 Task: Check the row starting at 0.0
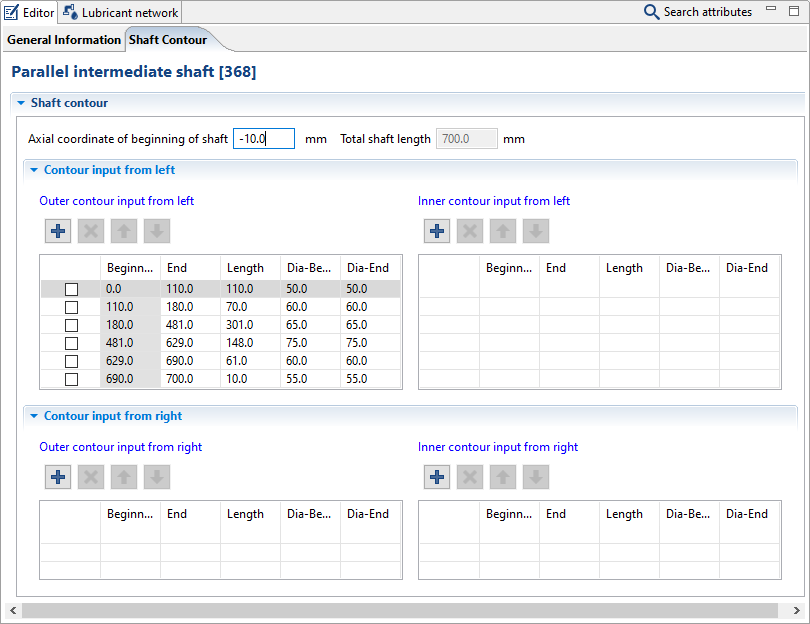tap(71, 289)
